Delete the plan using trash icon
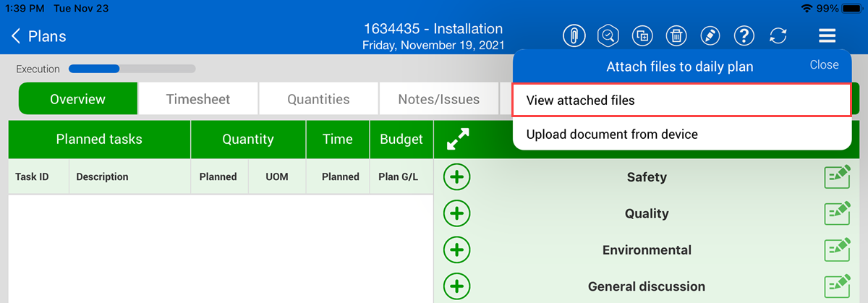868x303 pixels. tap(676, 35)
